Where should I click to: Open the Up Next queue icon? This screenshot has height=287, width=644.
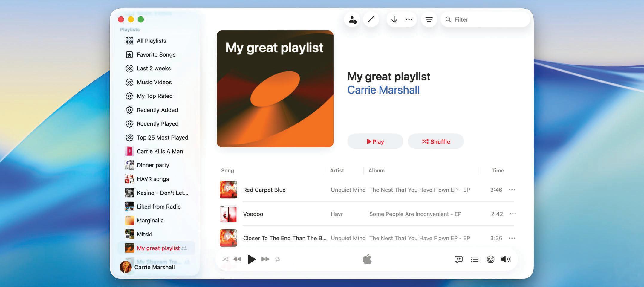click(475, 259)
